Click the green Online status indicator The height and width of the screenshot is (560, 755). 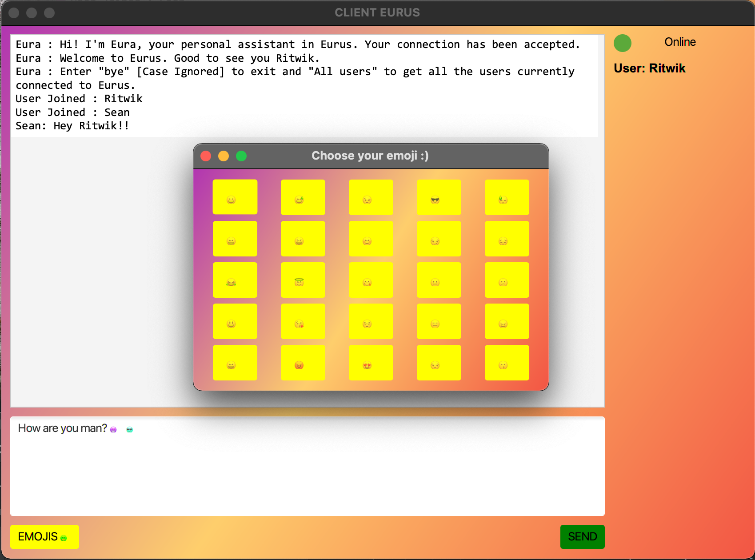[x=623, y=43]
